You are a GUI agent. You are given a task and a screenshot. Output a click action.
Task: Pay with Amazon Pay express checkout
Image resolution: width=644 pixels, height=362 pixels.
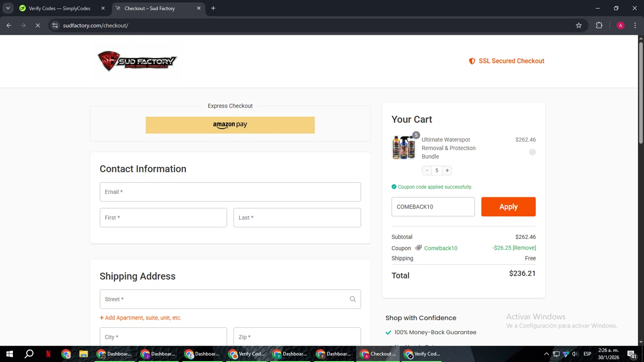(230, 125)
